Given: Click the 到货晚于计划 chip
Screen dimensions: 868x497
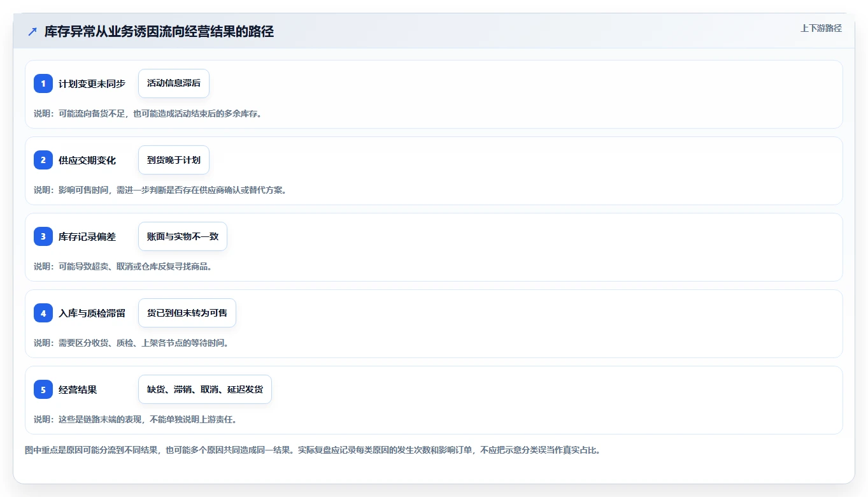Looking at the screenshot, I should [x=174, y=160].
